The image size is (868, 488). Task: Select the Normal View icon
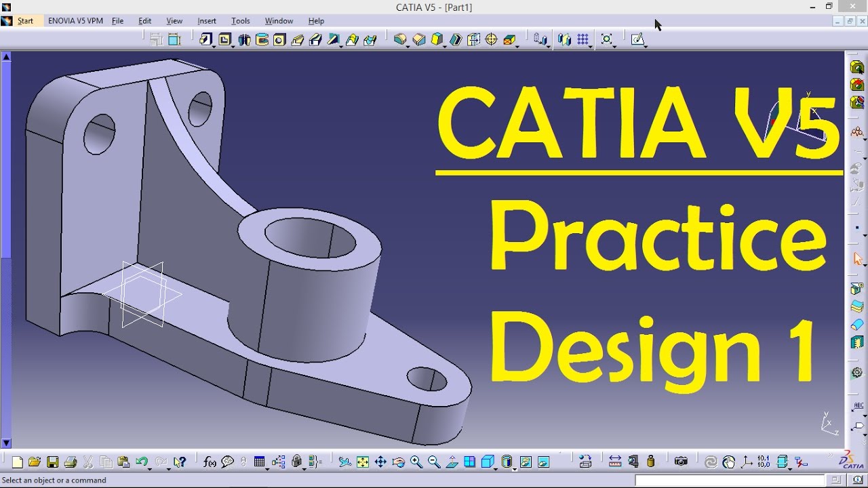452,462
